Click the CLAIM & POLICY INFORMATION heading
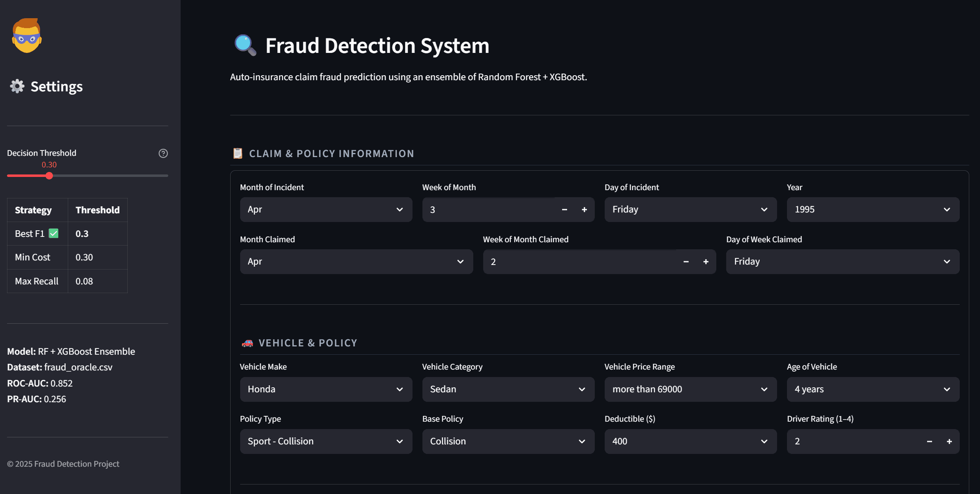 (331, 153)
